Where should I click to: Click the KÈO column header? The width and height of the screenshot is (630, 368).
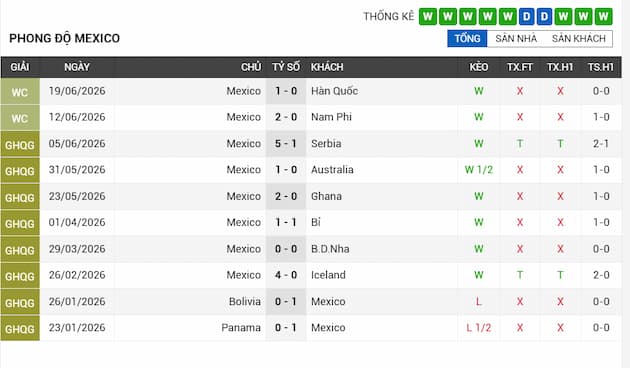click(x=479, y=67)
